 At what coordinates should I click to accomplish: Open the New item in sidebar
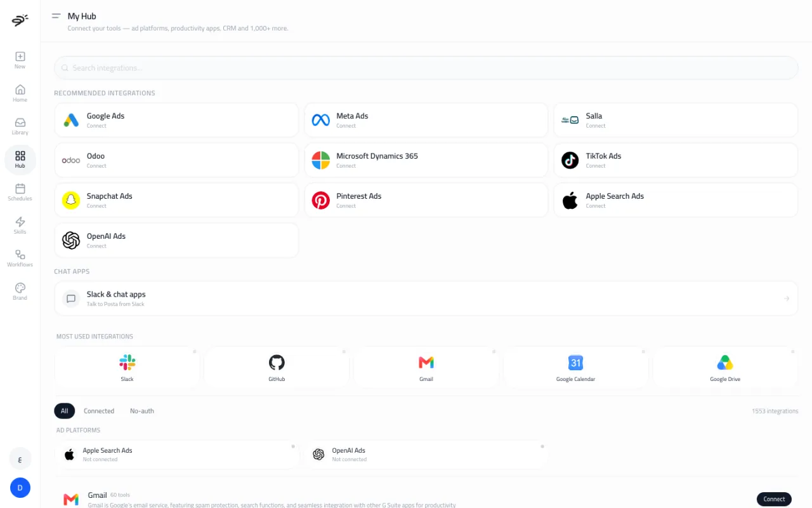click(x=20, y=60)
